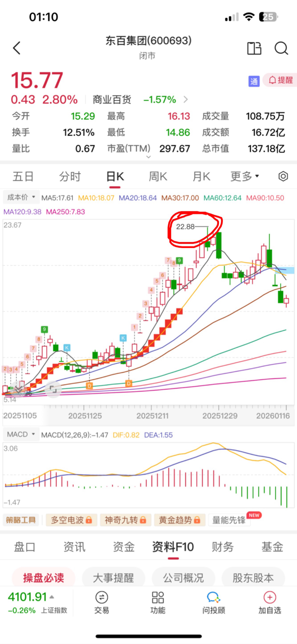This screenshot has width=297, height=644.
Task: Tap the 上证指数 4101.91 index ticker
Action: coord(38,603)
